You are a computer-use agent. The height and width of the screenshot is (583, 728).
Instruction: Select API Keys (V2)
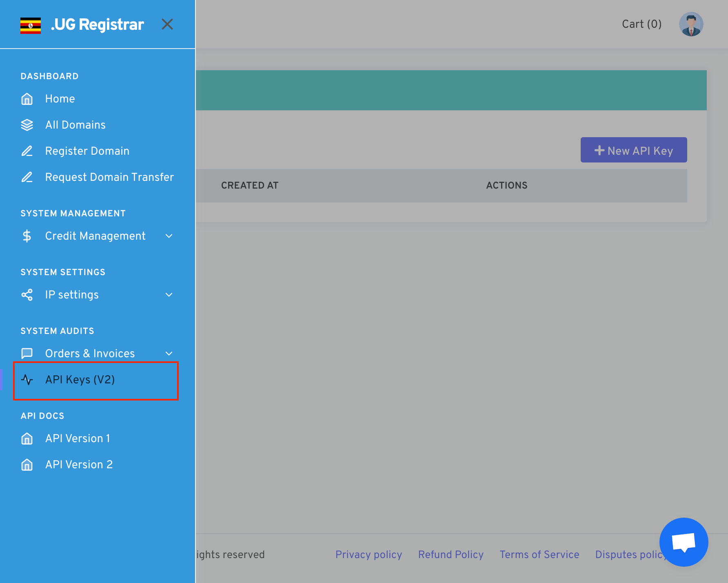[80, 380]
